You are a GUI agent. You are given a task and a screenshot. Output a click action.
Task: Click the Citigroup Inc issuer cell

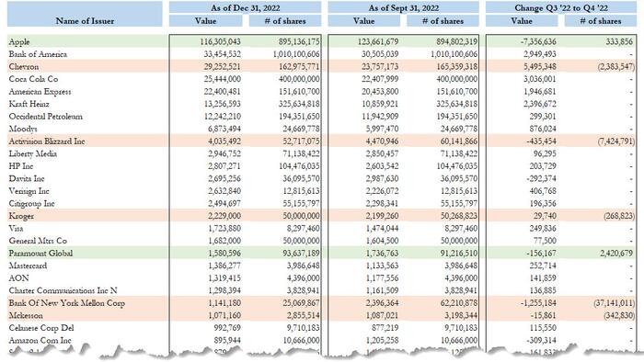point(31,203)
